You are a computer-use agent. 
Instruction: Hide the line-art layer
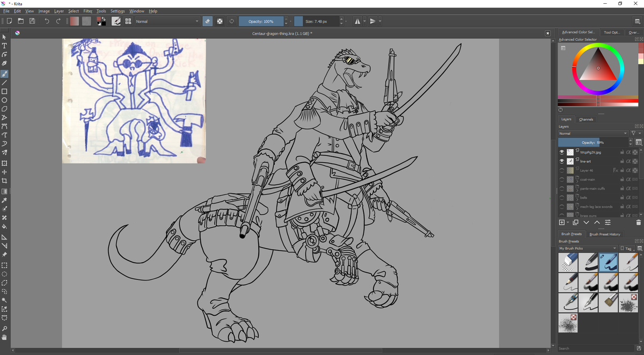click(x=562, y=161)
